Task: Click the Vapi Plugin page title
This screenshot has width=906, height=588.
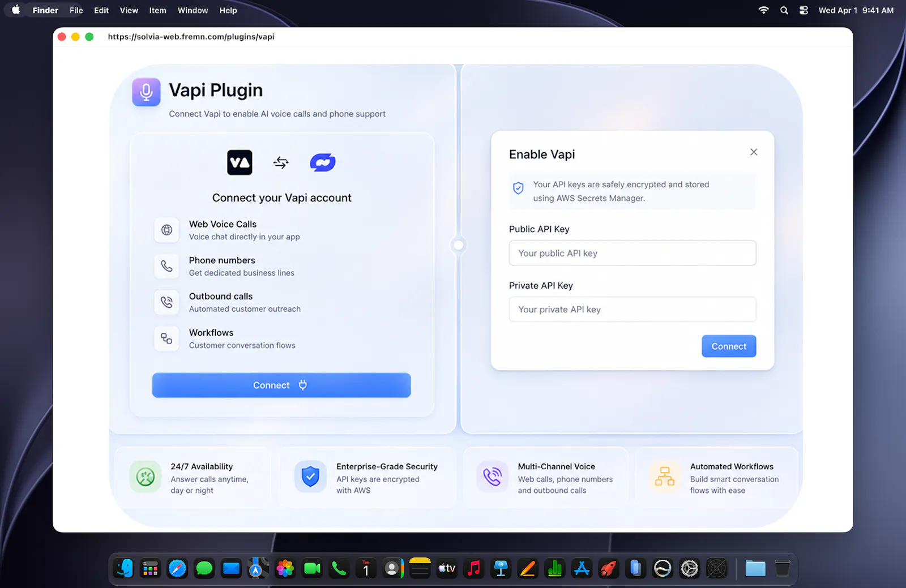Action: pos(216,90)
